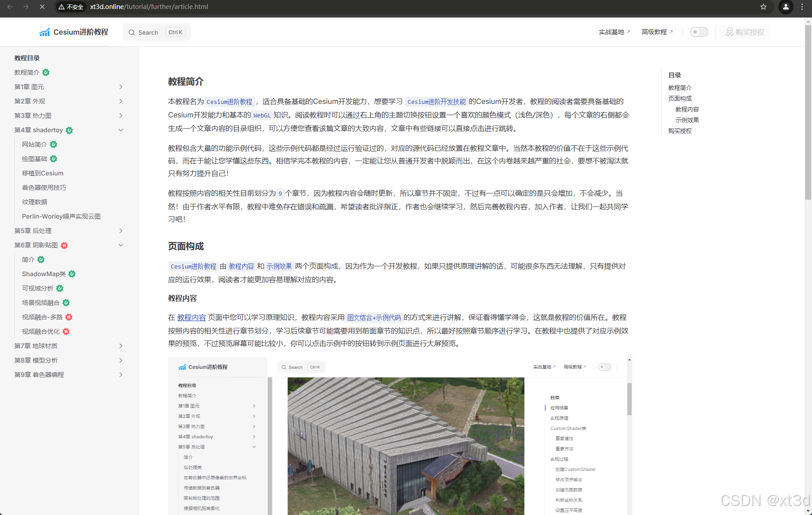Click the 不安全 site warning icon
Viewport: 812px width, 515px height.
[x=62, y=7]
